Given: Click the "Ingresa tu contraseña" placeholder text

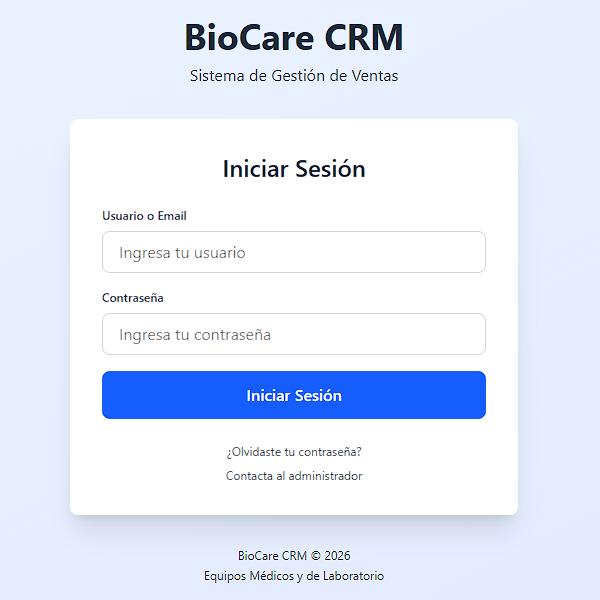Looking at the screenshot, I should coord(195,335).
